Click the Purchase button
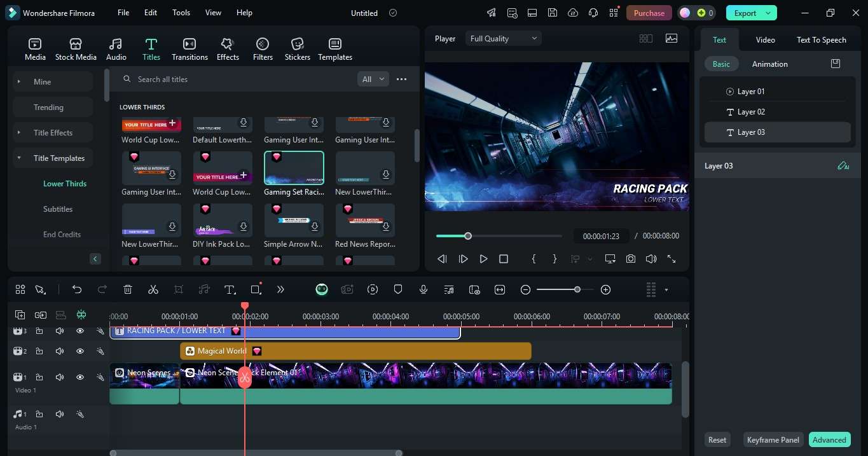The height and width of the screenshot is (456, 868). click(x=649, y=13)
